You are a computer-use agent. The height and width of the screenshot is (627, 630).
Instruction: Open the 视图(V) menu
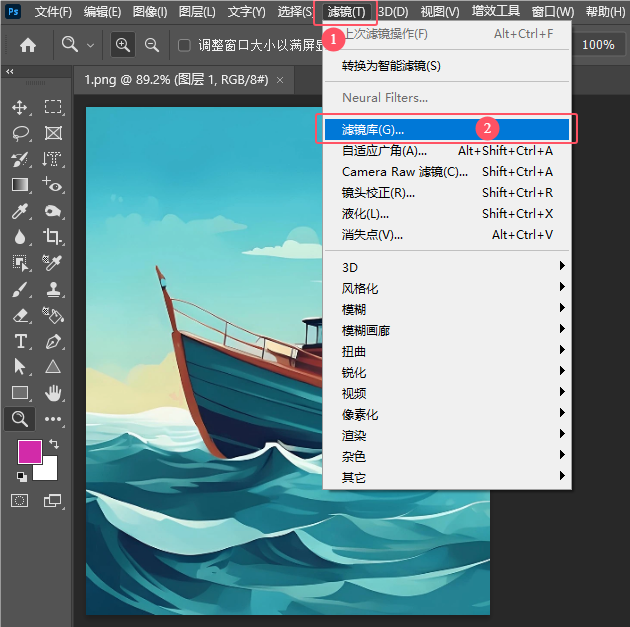pyautogui.click(x=440, y=12)
